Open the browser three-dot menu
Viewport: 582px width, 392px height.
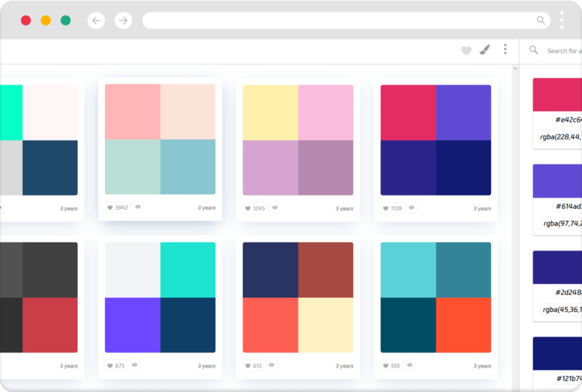pyautogui.click(x=562, y=20)
